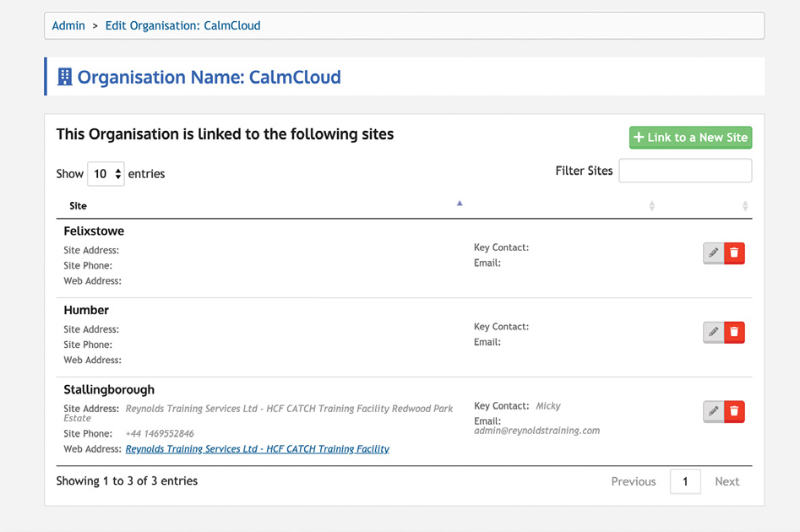
Task: Delete the Humber site with trash icon
Action: [734, 332]
